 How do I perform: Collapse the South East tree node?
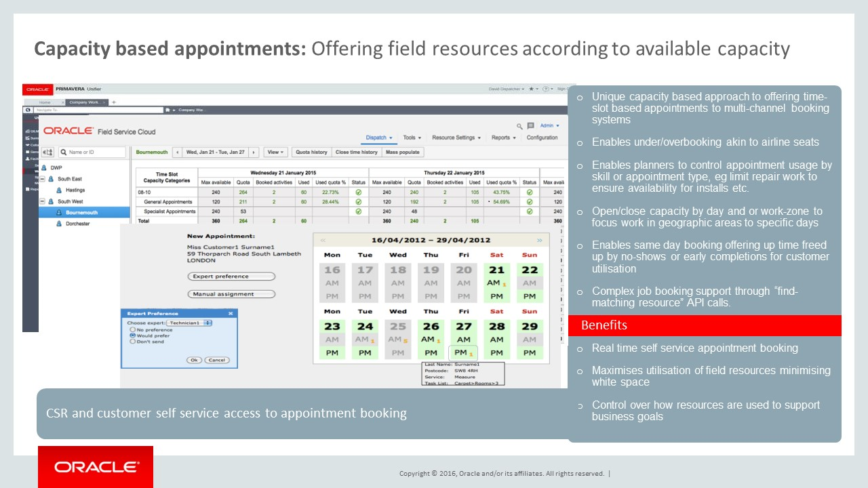tap(42, 179)
